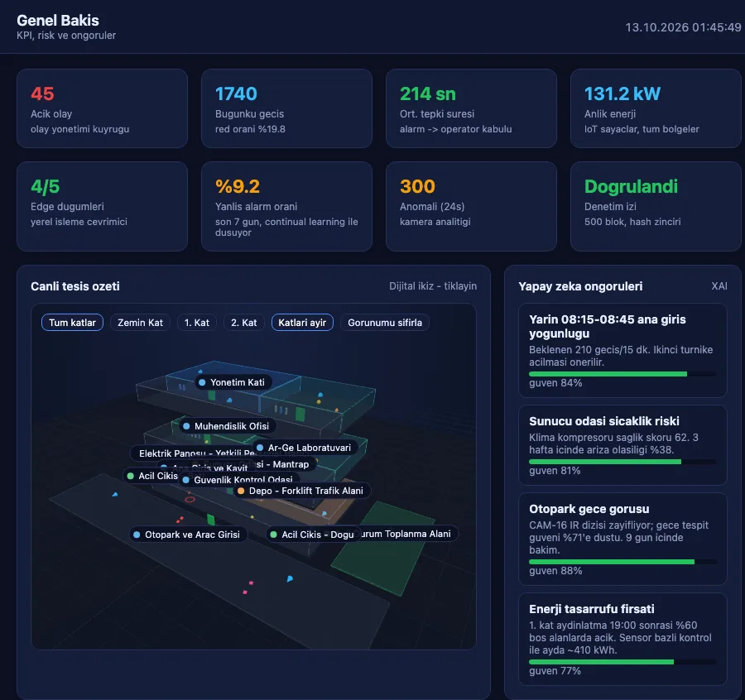Switch the view to Zemin Kat
745x700 pixels.
coord(140,323)
